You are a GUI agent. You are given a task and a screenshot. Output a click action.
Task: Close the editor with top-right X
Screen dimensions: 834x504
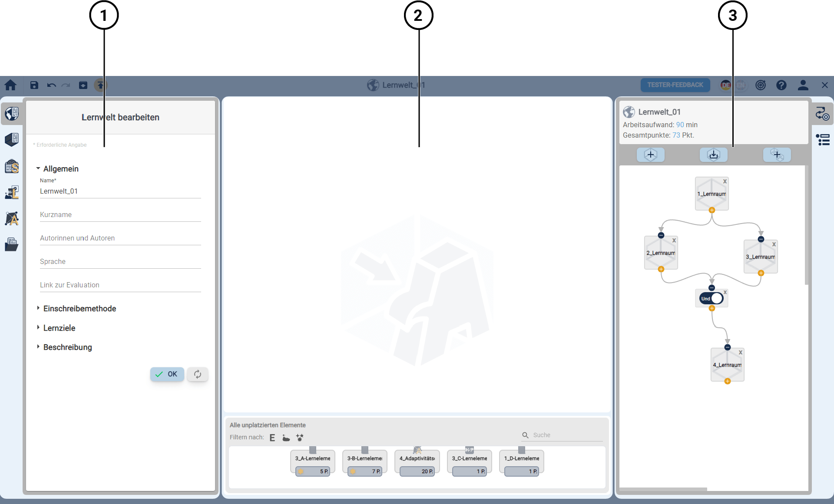pyautogui.click(x=824, y=85)
